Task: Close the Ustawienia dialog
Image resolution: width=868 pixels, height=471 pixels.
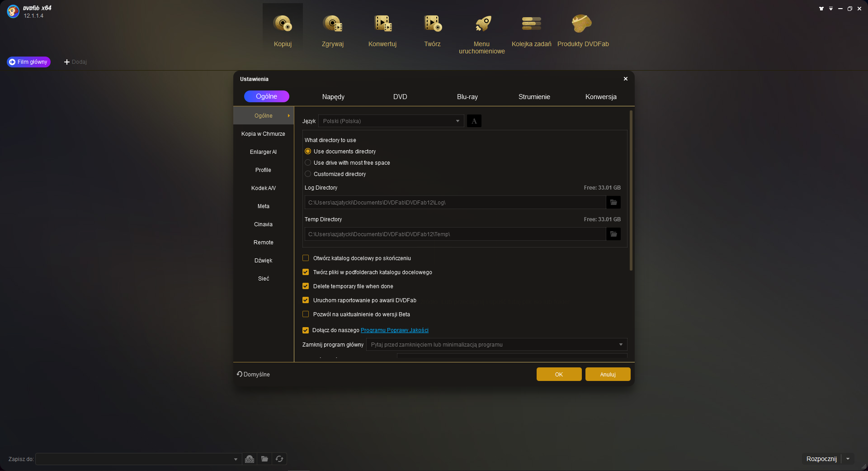Action: pos(626,79)
